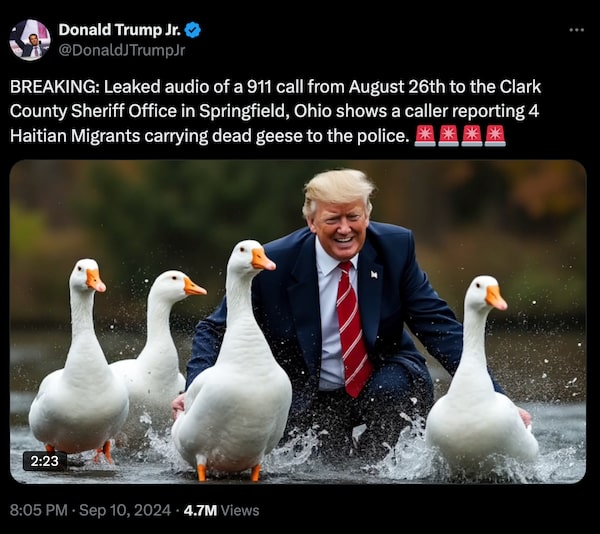Click the last red siren emoji
600x534 pixels.
coord(495,136)
